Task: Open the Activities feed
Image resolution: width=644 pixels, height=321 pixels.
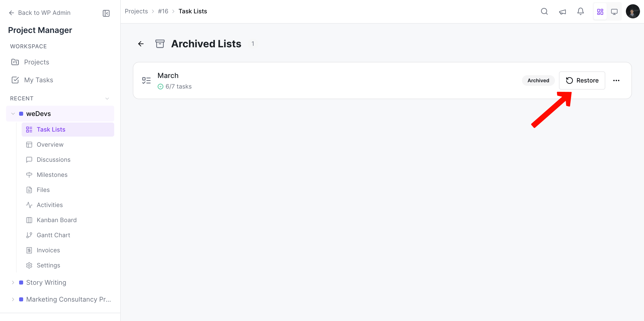Action: pyautogui.click(x=50, y=205)
